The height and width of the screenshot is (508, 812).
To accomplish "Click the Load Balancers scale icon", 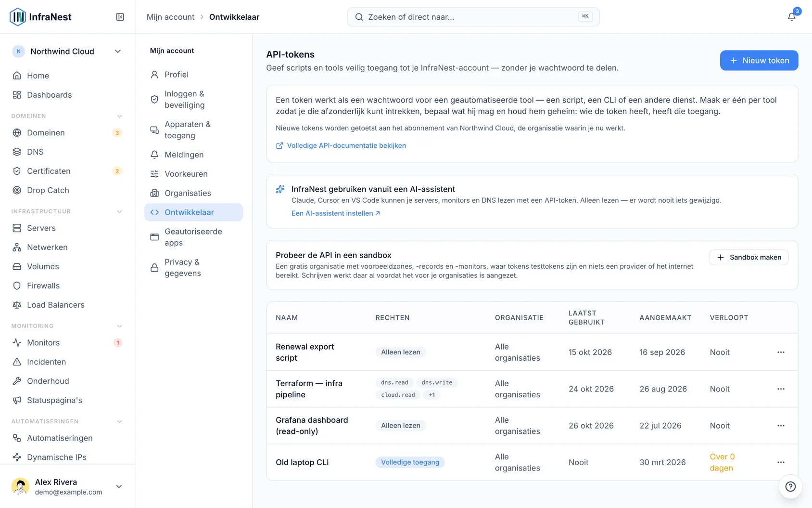I will pos(17,305).
